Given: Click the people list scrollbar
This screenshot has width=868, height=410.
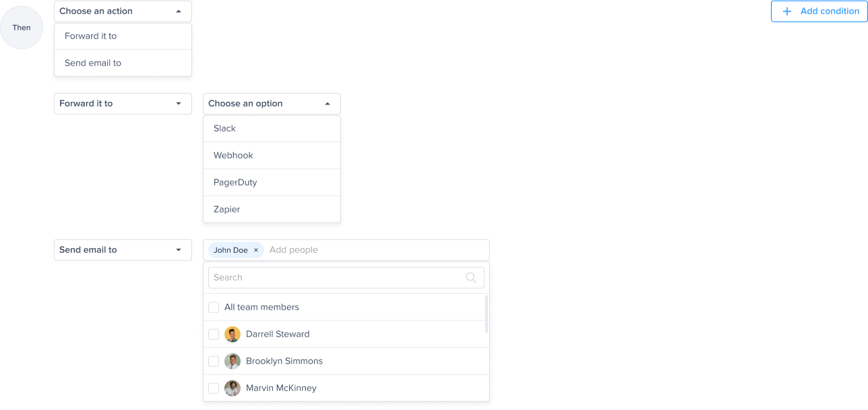Looking at the screenshot, I should click(x=487, y=314).
